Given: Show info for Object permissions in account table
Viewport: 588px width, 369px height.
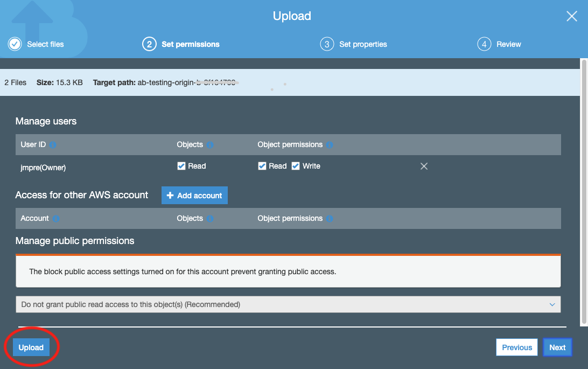Looking at the screenshot, I should pos(330,219).
